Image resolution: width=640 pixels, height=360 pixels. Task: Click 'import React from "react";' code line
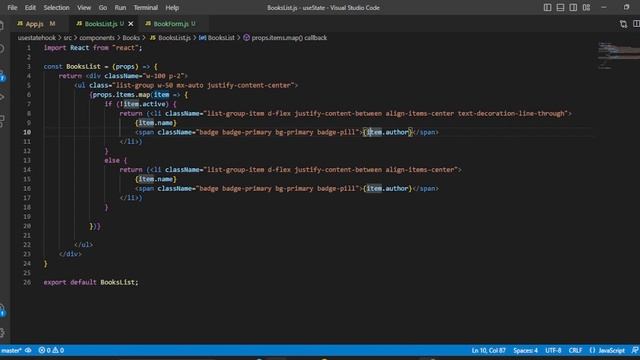point(93,48)
